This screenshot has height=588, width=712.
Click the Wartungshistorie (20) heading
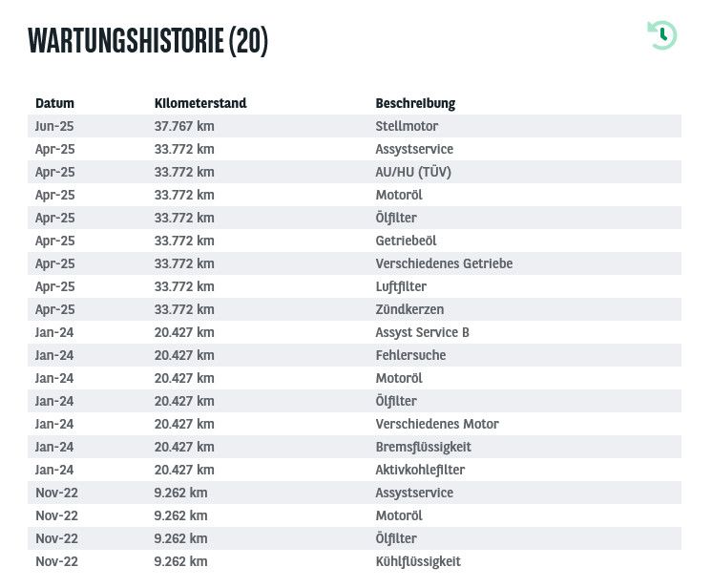pyautogui.click(x=148, y=40)
